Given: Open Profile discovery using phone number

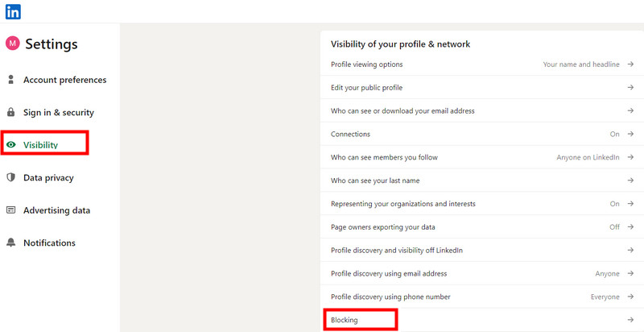Looking at the screenshot, I should click(x=390, y=297).
